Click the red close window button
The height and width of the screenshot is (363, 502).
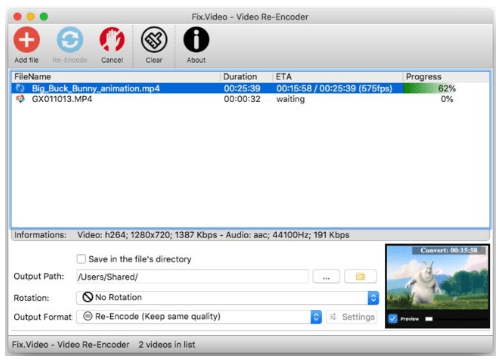(x=18, y=17)
